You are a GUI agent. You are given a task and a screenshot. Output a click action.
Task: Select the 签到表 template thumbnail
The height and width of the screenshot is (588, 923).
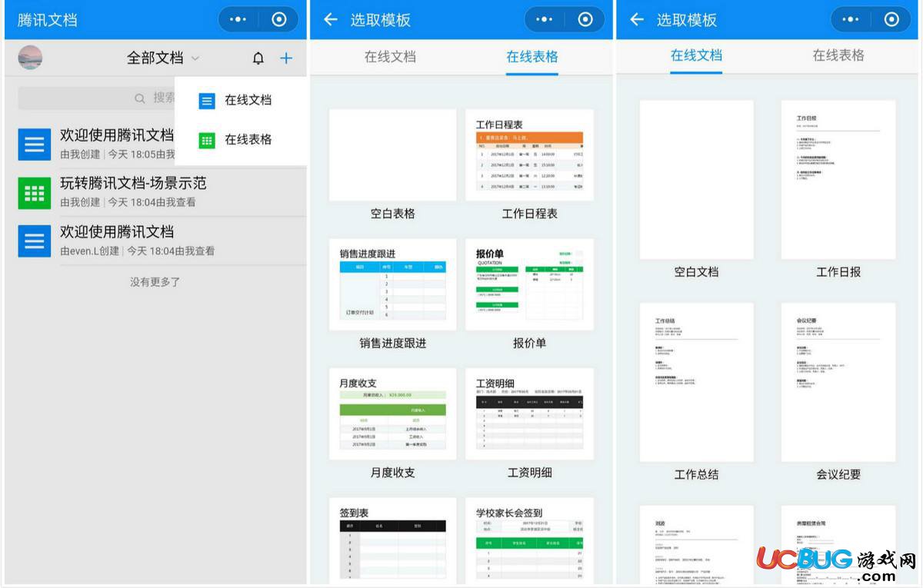(x=392, y=540)
